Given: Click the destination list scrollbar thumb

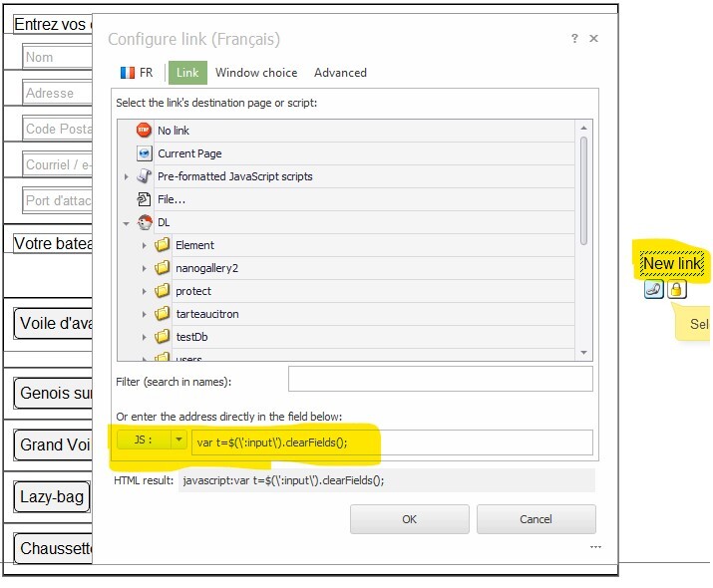Looking at the screenshot, I should [583, 190].
